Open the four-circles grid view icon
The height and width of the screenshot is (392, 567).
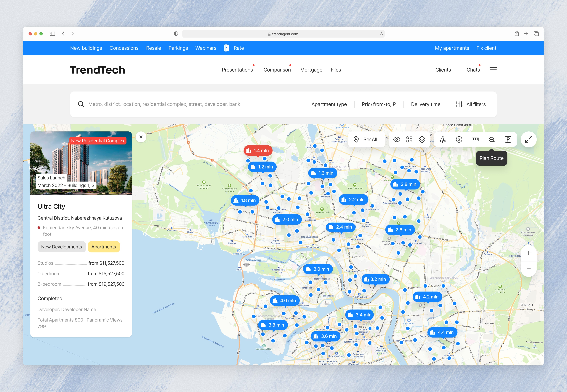click(x=409, y=140)
